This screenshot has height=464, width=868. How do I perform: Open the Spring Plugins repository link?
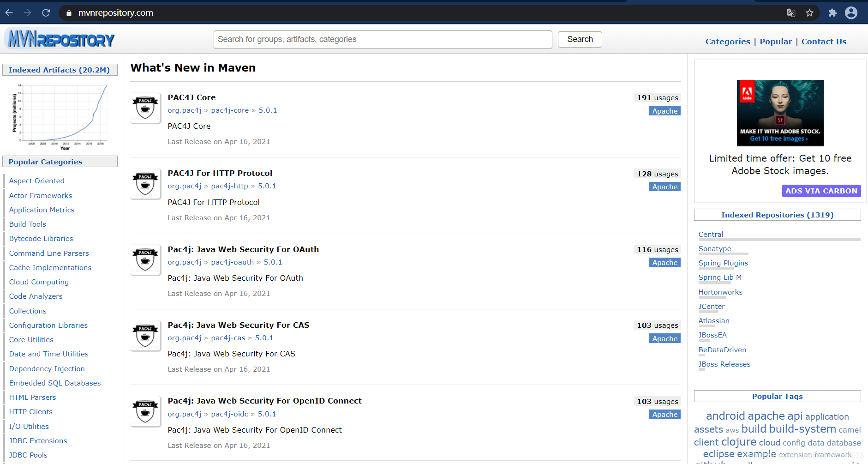[x=723, y=263]
